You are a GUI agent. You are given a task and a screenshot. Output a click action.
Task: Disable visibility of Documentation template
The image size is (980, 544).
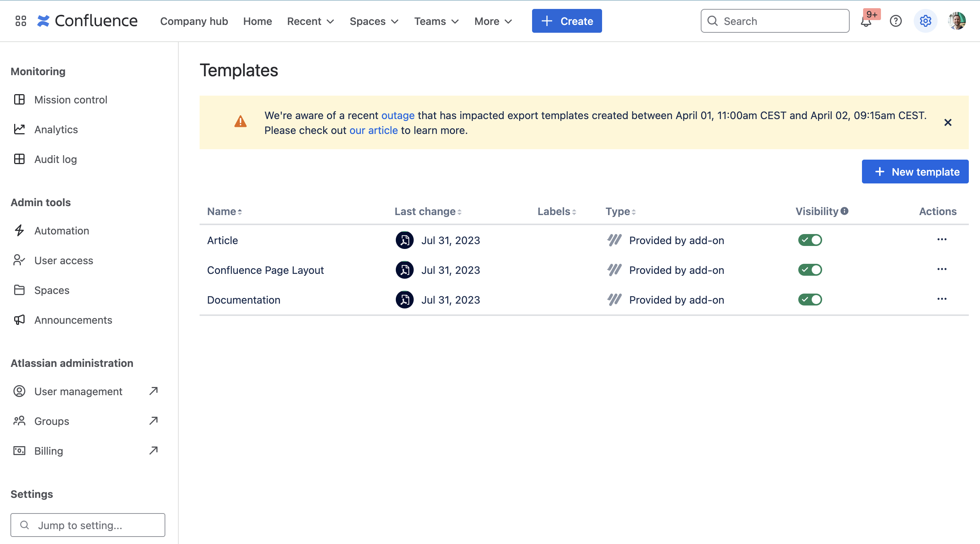coord(810,300)
